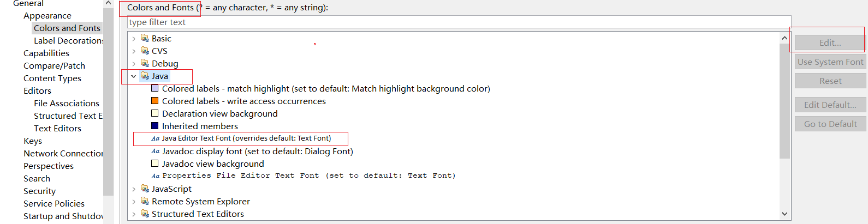Click the Debug category folder icon

click(145, 63)
